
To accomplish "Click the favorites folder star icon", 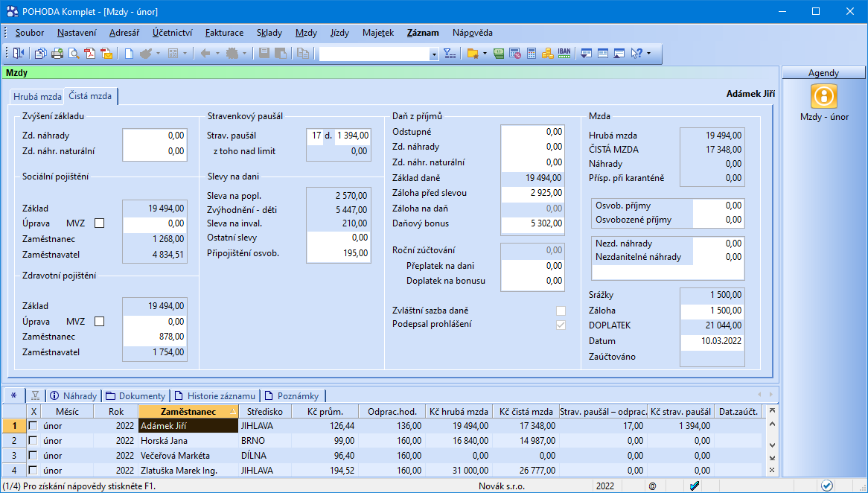I will [x=472, y=53].
